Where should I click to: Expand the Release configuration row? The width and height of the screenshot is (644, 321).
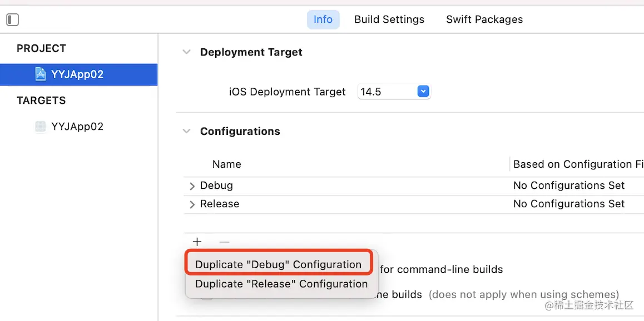pos(192,204)
